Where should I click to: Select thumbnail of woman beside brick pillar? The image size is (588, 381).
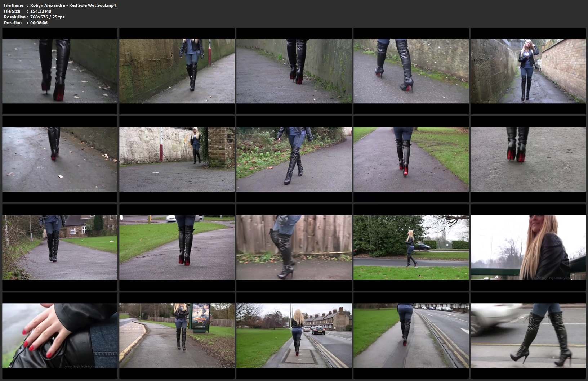pos(177,159)
